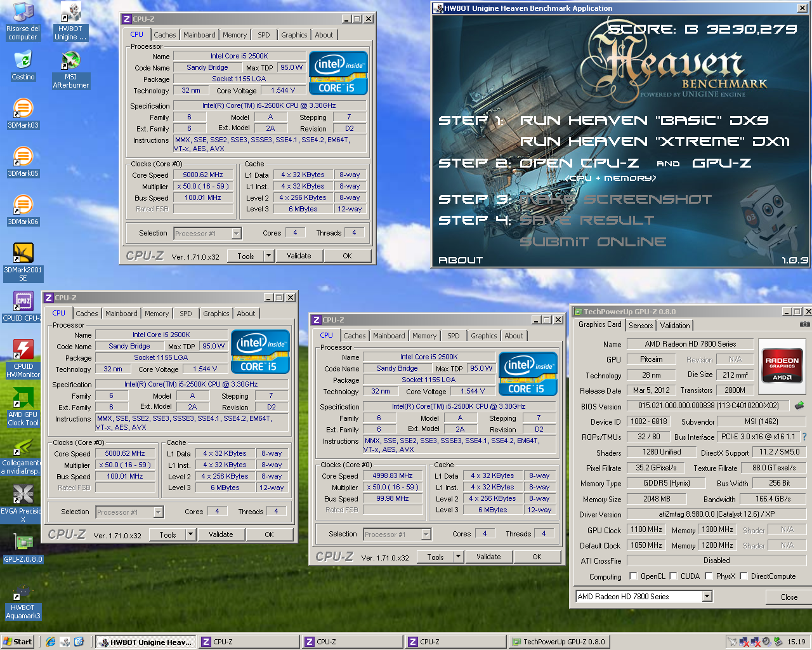The width and height of the screenshot is (812, 650).
Task: Click OPEN CPU-Z in the Heaven benchmark app
Action: (579, 163)
